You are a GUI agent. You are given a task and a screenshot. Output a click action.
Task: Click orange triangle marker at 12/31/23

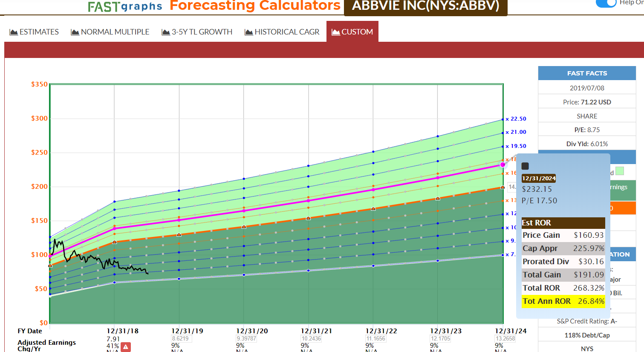tap(438, 199)
